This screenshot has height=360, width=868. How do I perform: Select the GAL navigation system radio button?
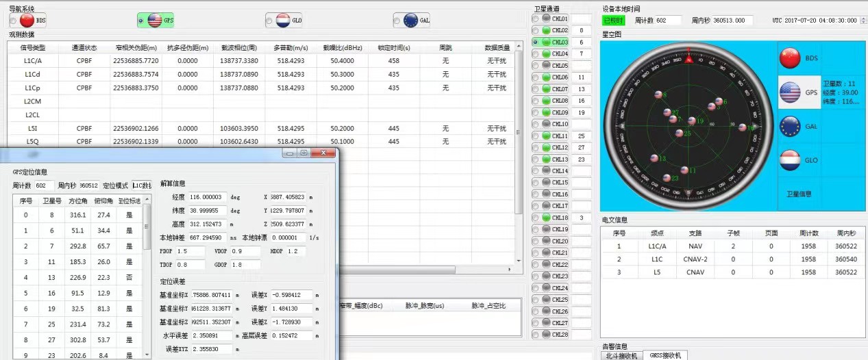coord(397,21)
